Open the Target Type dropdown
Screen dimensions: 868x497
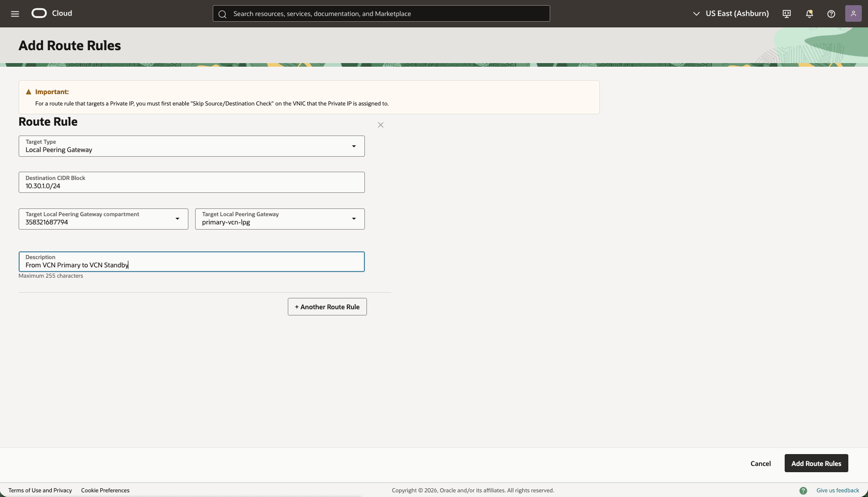pos(354,146)
